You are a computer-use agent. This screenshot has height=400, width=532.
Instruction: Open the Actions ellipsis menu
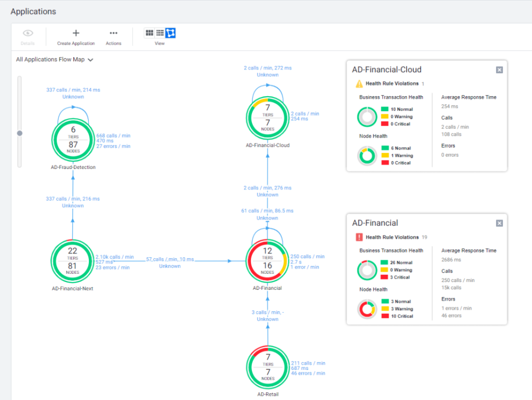pyautogui.click(x=113, y=33)
